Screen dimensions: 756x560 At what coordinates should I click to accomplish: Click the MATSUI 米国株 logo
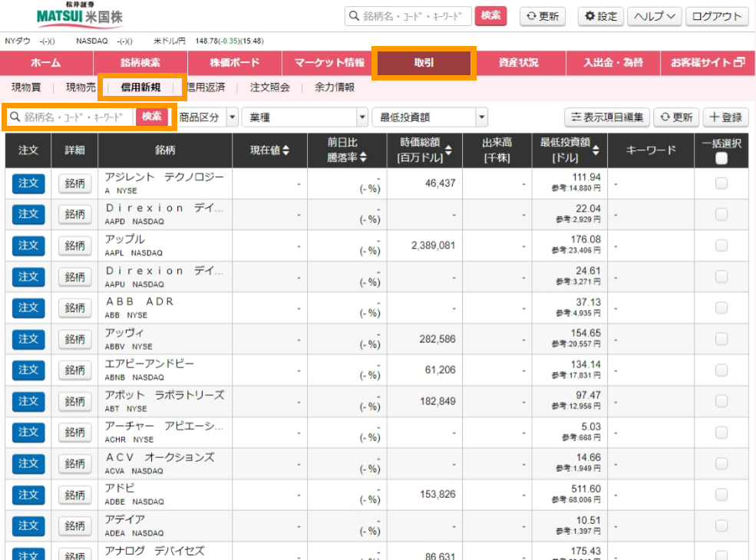80,14
